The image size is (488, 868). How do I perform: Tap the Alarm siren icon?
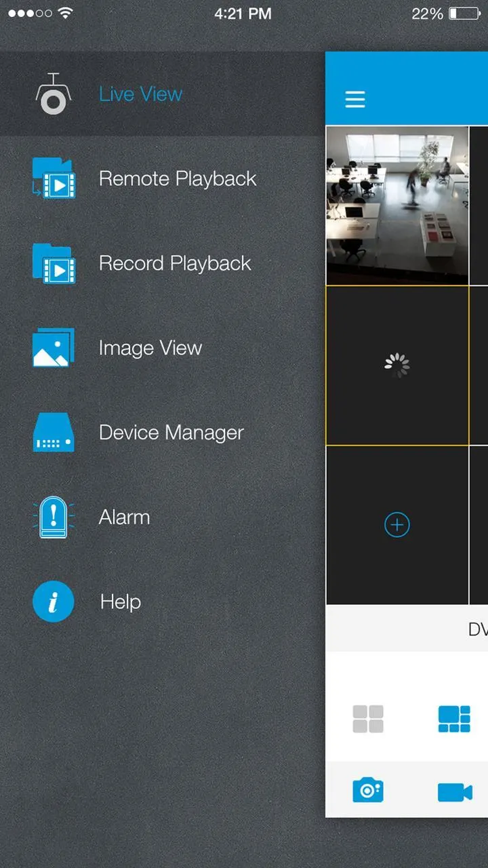(x=54, y=517)
